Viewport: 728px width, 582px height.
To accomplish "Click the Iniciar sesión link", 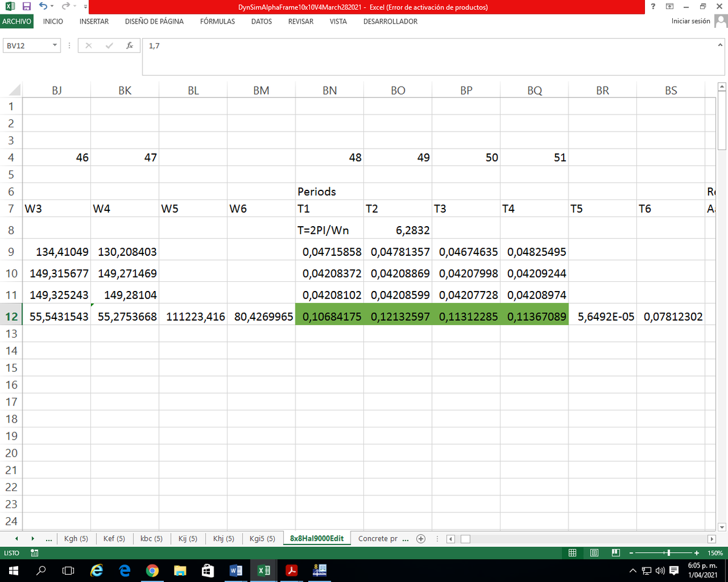I will coord(690,21).
